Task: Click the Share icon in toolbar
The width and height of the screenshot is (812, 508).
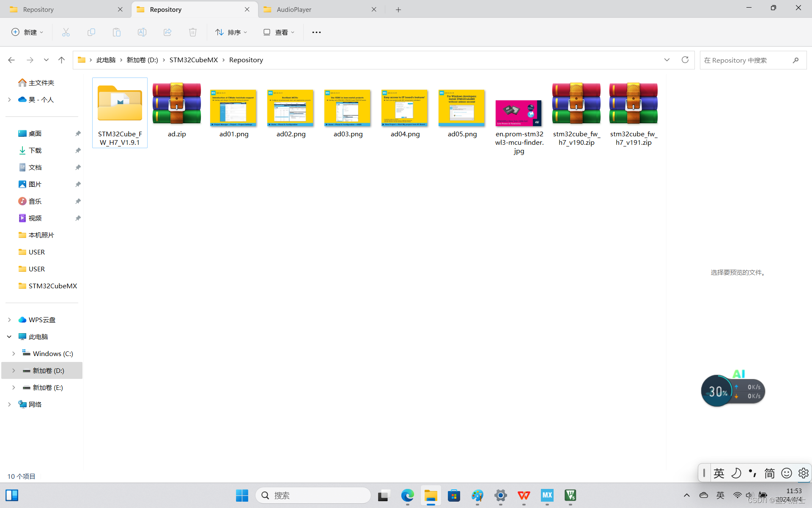Action: tap(167, 32)
